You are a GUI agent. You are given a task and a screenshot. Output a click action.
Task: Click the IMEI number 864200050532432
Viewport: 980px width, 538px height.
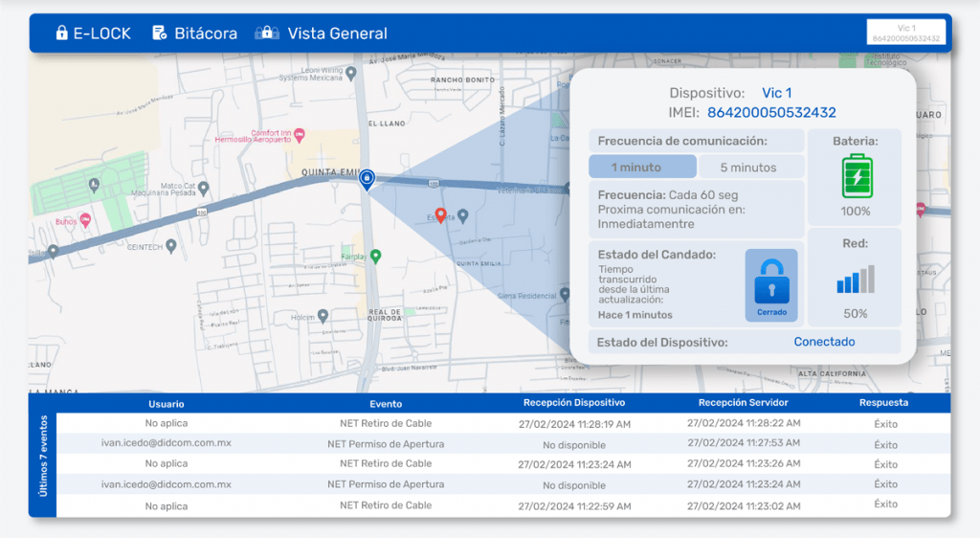click(x=771, y=113)
